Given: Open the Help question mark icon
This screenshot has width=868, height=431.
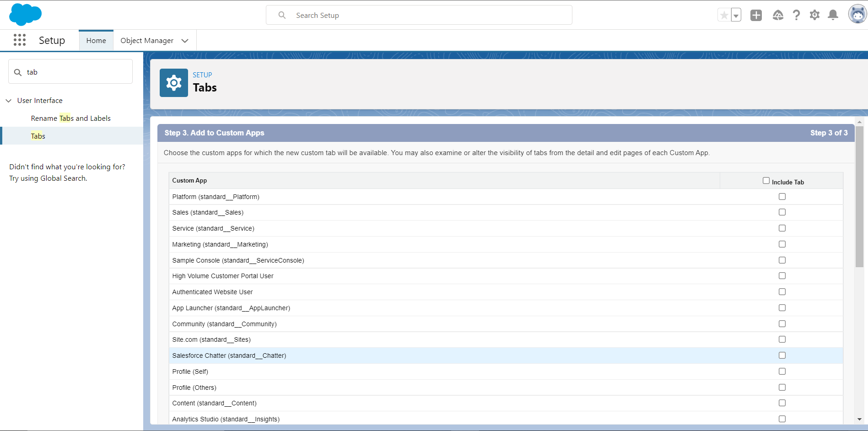Looking at the screenshot, I should (x=796, y=16).
